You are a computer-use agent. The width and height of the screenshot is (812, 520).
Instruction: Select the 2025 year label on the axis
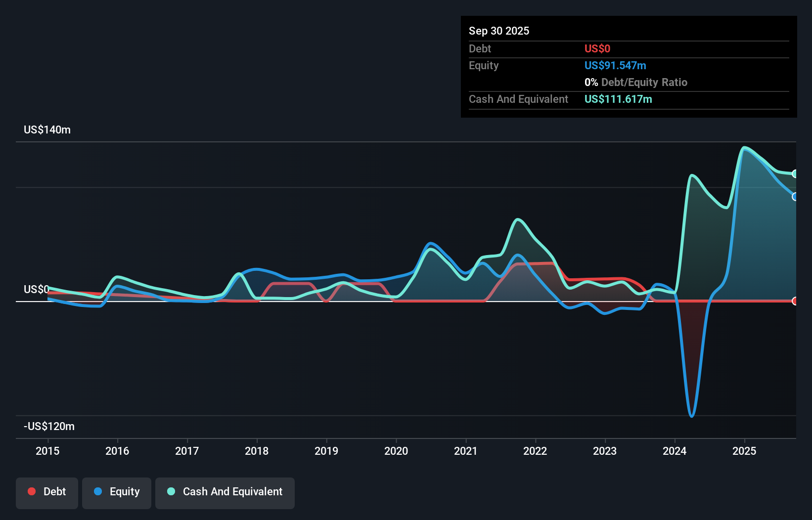pyautogui.click(x=744, y=451)
